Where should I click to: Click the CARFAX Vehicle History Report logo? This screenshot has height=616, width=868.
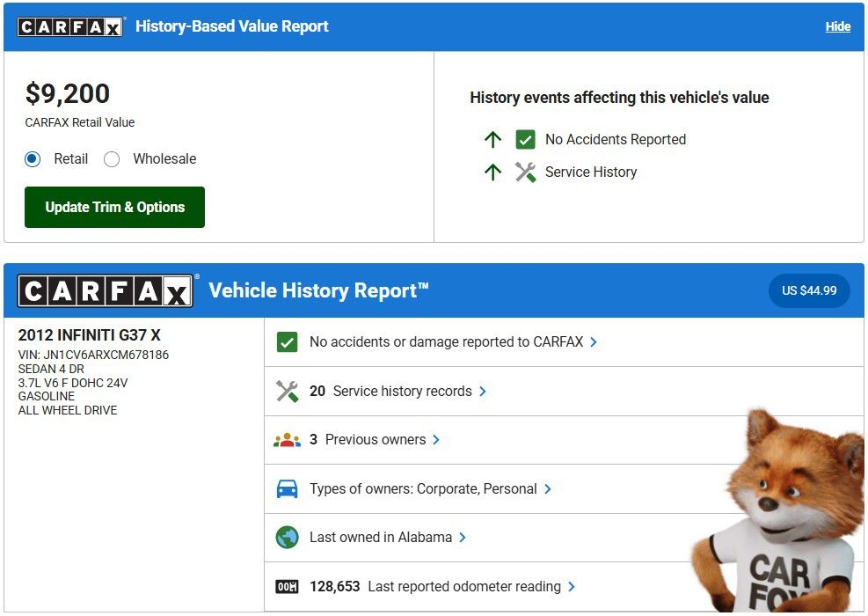point(106,290)
